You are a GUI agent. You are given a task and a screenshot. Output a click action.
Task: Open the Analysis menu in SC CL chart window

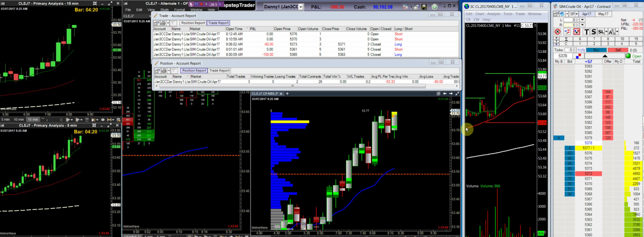coord(494,14)
